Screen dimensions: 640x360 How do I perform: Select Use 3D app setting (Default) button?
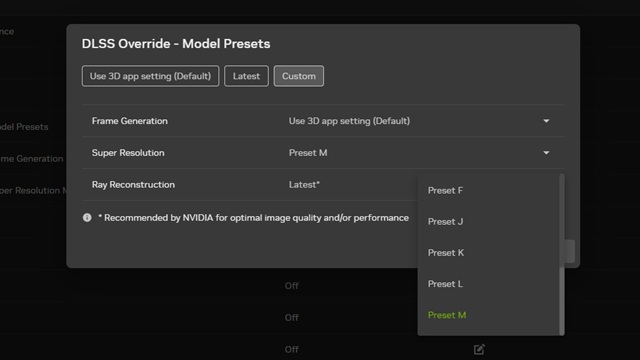coord(150,76)
